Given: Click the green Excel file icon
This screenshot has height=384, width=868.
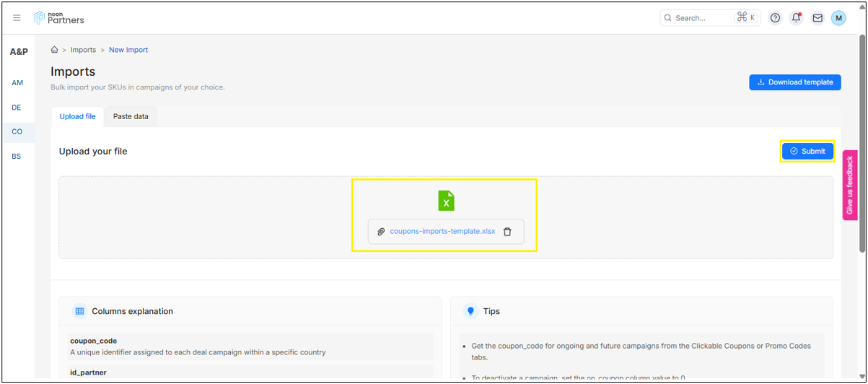Looking at the screenshot, I should click(x=446, y=201).
